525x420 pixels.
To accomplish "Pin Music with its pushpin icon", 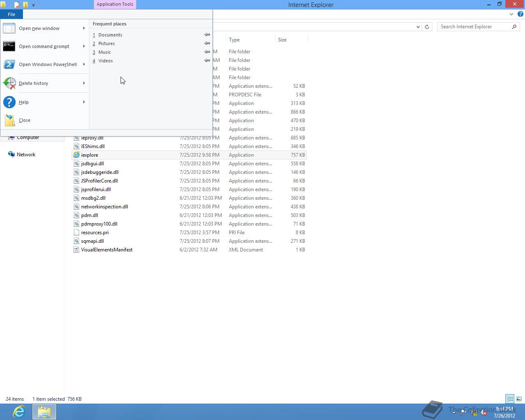I will coord(207,52).
